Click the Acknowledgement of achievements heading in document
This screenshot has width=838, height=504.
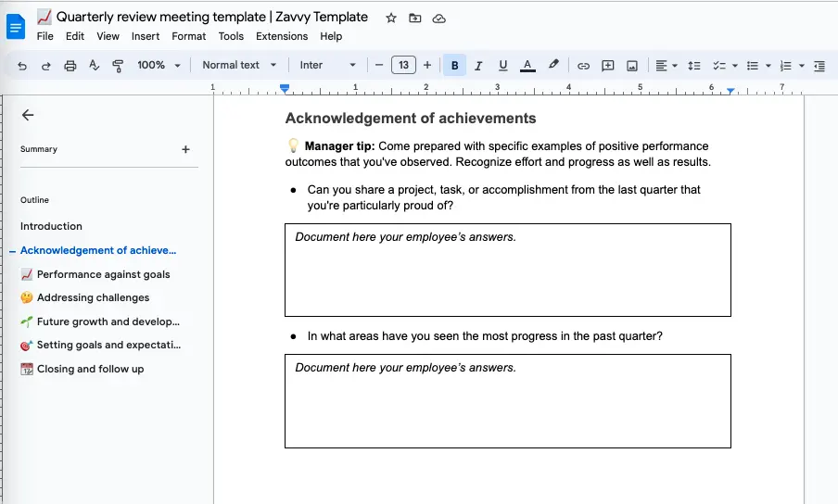coord(411,118)
